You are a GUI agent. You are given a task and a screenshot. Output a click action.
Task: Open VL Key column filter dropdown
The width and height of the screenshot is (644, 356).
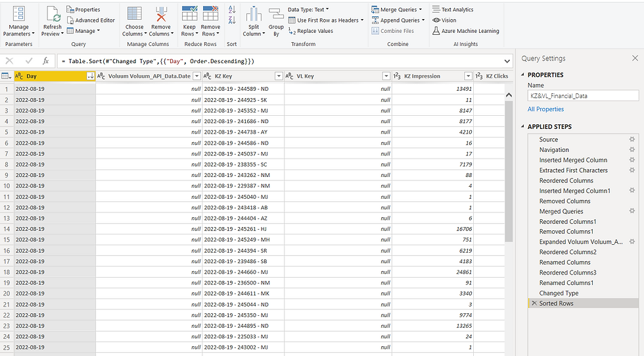386,76
